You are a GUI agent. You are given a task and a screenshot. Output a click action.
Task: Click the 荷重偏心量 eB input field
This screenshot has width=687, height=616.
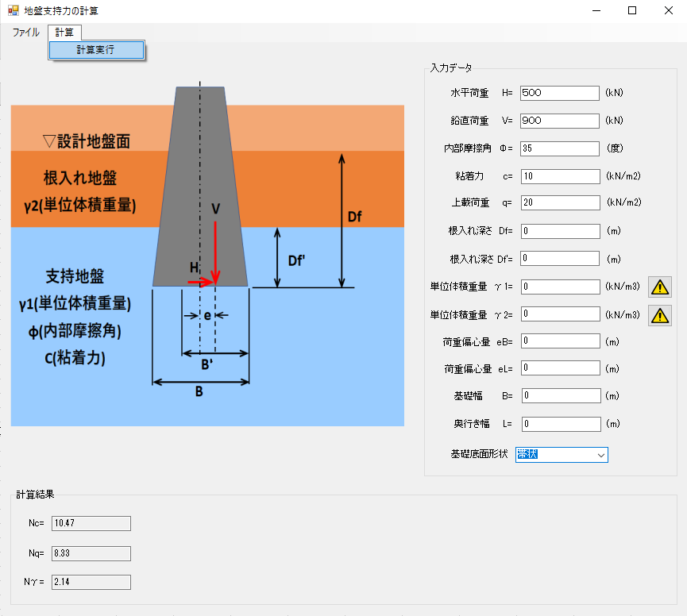[x=559, y=341]
